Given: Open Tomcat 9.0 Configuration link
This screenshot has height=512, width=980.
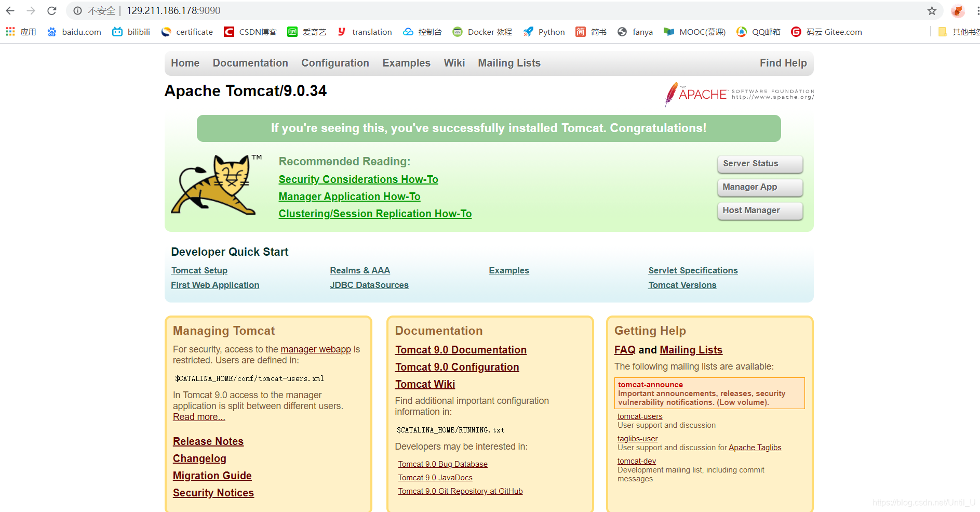Looking at the screenshot, I should 457,367.
